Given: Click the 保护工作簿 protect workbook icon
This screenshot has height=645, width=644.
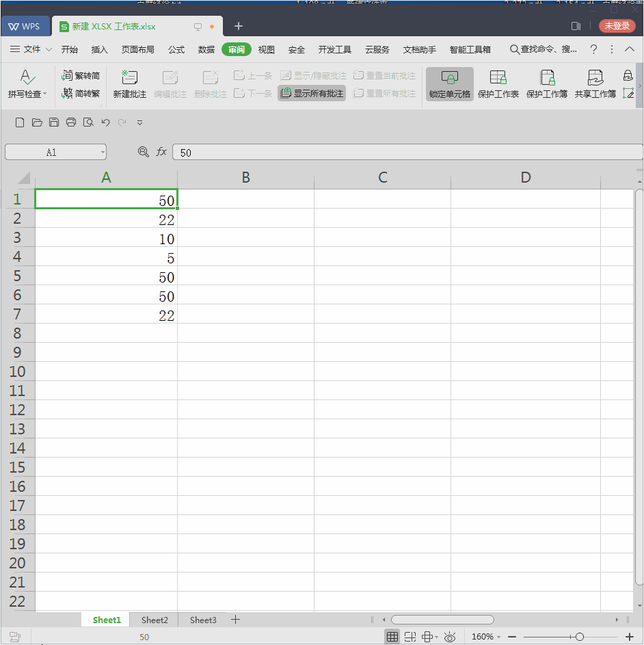Looking at the screenshot, I should 547,77.
